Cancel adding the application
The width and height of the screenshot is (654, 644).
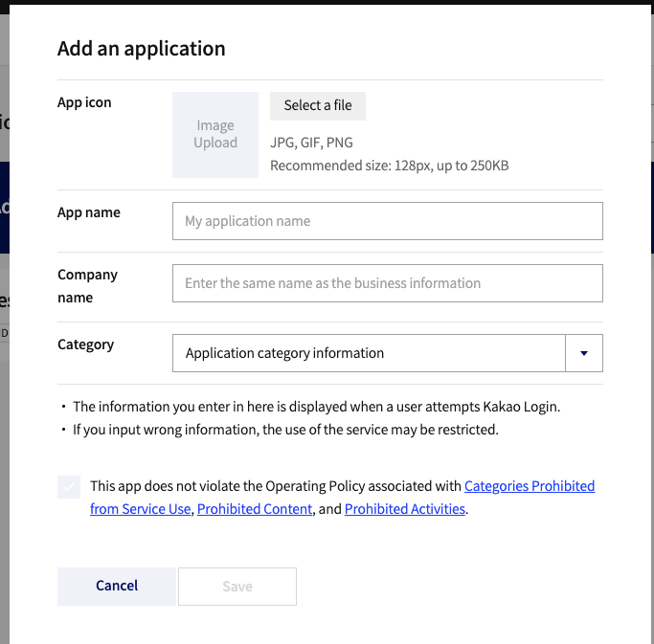[117, 586]
